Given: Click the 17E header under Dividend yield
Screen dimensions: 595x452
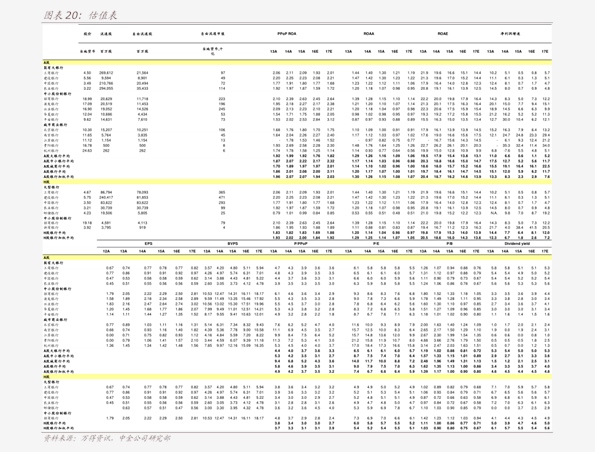Looking at the screenshot, I should pos(545,251).
